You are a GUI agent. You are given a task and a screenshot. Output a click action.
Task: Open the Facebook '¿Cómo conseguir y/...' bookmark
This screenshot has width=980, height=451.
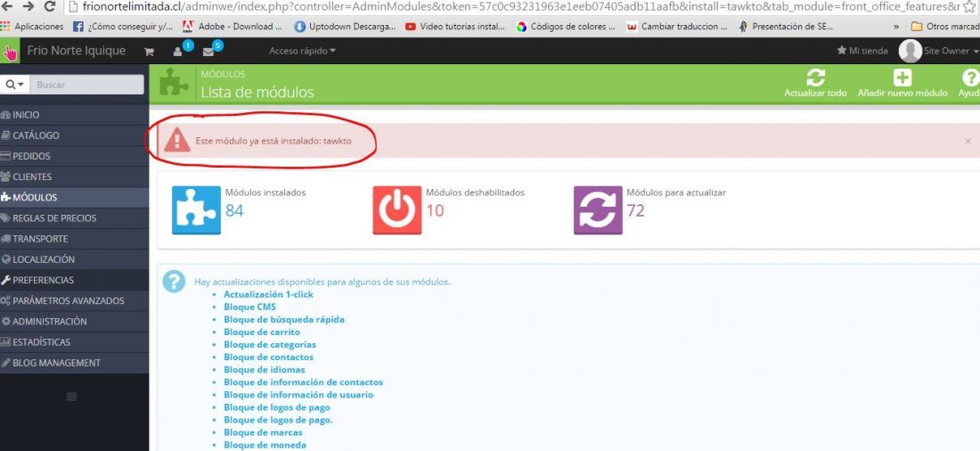click(123, 27)
